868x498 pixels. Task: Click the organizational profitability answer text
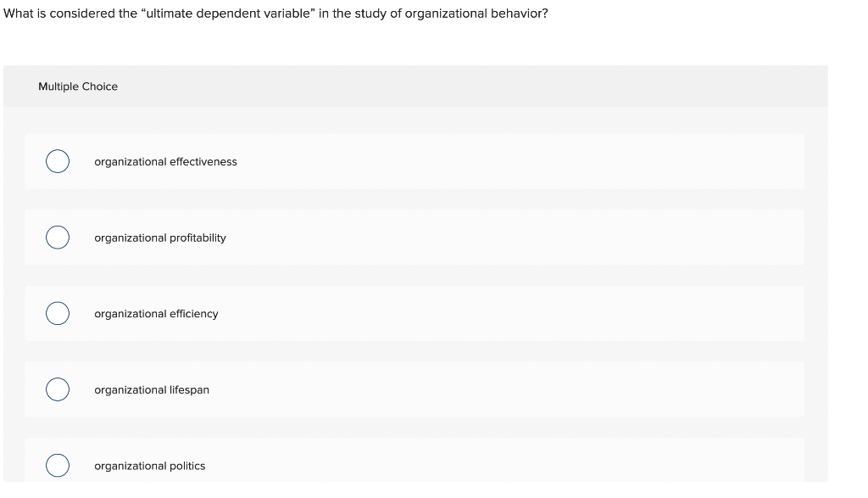coord(159,238)
